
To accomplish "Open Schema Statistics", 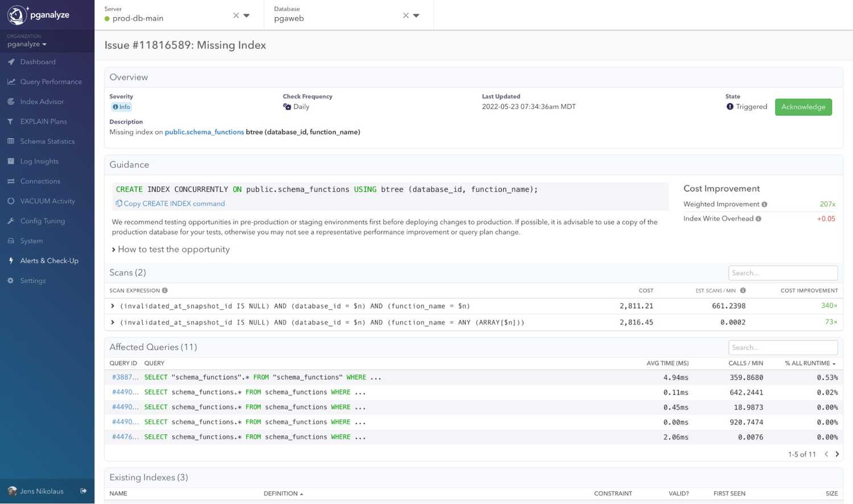I will tap(48, 141).
